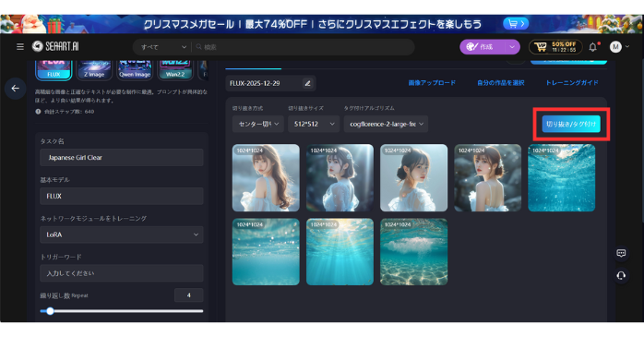Click the 切り抜きサイズ label
Screen dimensions: 644x337
pyautogui.click(x=305, y=108)
